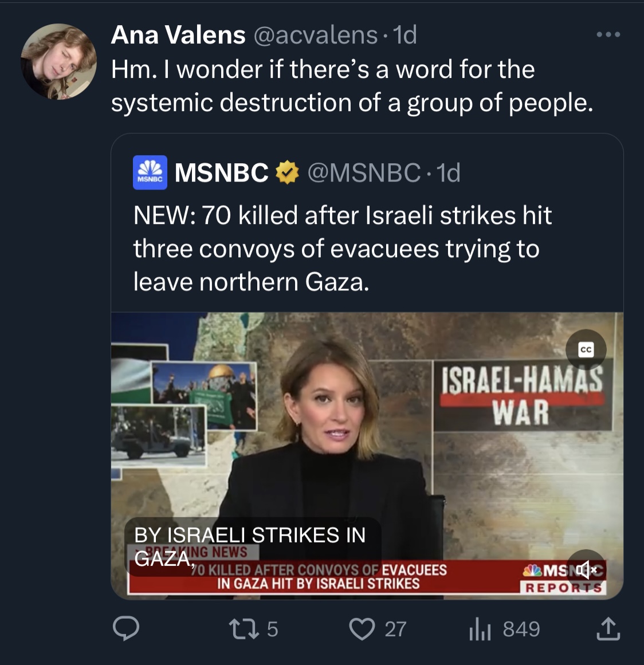Open quoted tweet text about 70 killed
This screenshot has width=644, height=665.
(x=342, y=249)
